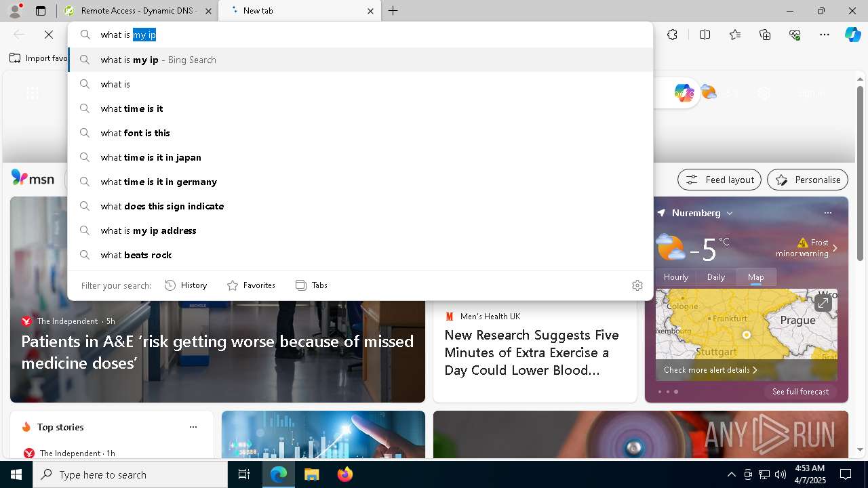
Task: Select suggestion 'what font is this'
Action: tap(361, 133)
